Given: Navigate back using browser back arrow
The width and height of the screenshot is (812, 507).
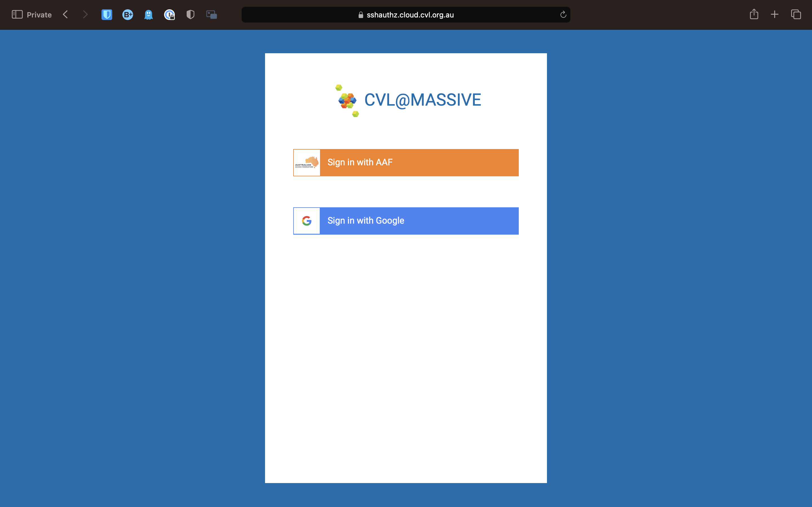Looking at the screenshot, I should pos(65,15).
